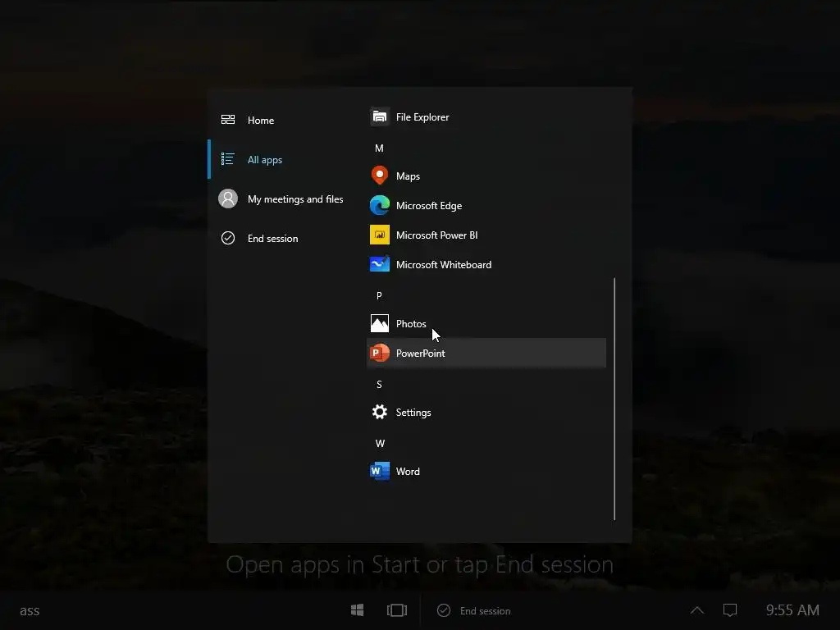Open the Photos app icon
Viewport: 840px width, 630px height.
point(379,323)
